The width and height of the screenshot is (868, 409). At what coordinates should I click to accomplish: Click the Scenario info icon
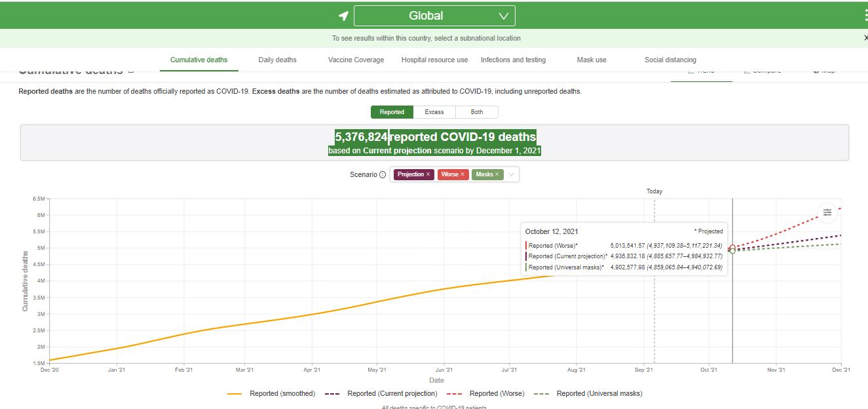coord(383,174)
